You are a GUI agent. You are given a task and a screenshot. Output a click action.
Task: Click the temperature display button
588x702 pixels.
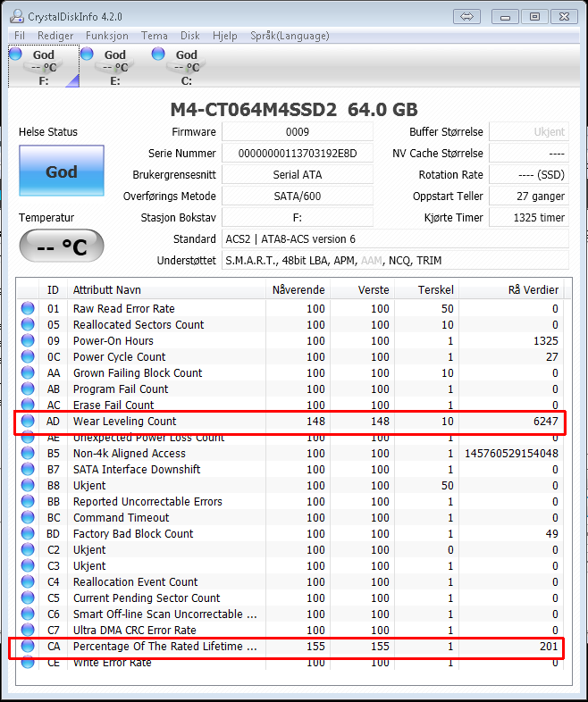tap(62, 246)
